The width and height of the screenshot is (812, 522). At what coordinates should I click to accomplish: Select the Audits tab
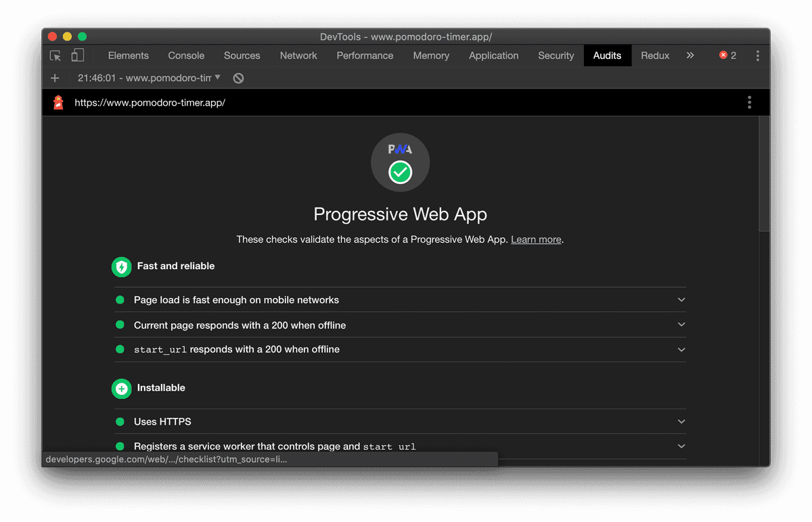tap(607, 55)
